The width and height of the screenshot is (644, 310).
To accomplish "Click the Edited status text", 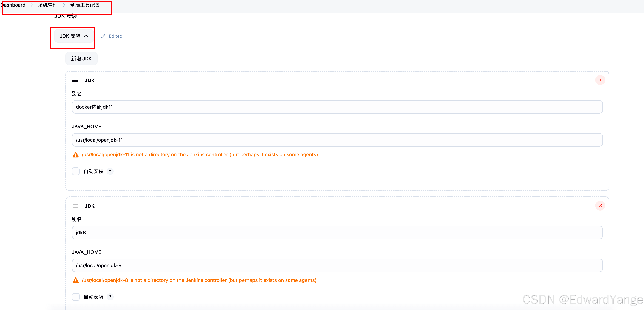I will [x=115, y=36].
